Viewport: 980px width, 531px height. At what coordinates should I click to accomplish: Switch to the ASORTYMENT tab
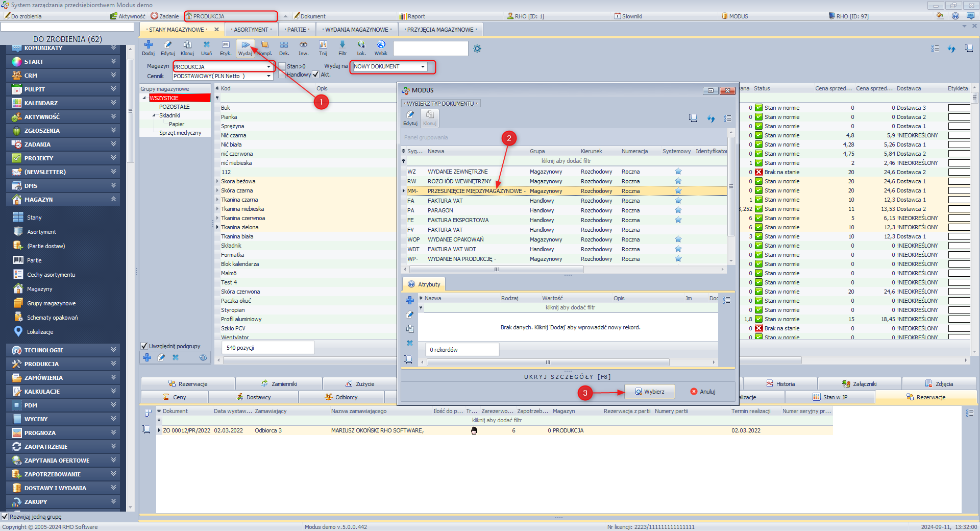pos(252,30)
